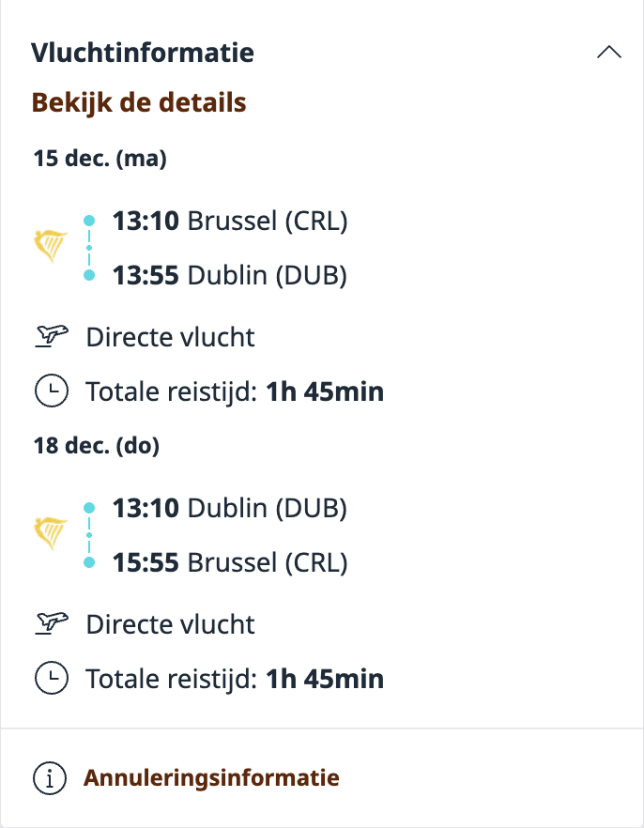Click the clock icon for return travel time
644x828 pixels.
click(51, 678)
